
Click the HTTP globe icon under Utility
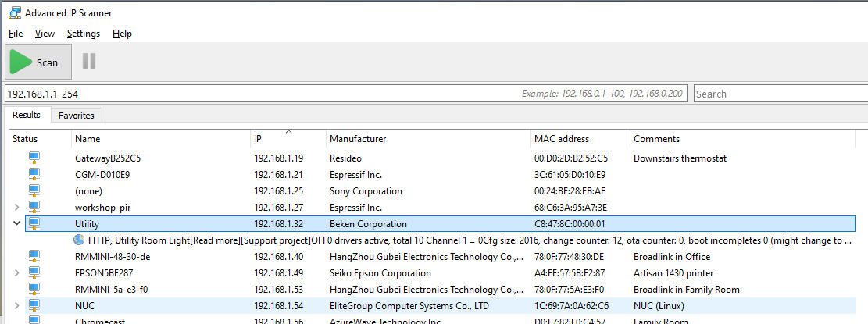point(79,240)
